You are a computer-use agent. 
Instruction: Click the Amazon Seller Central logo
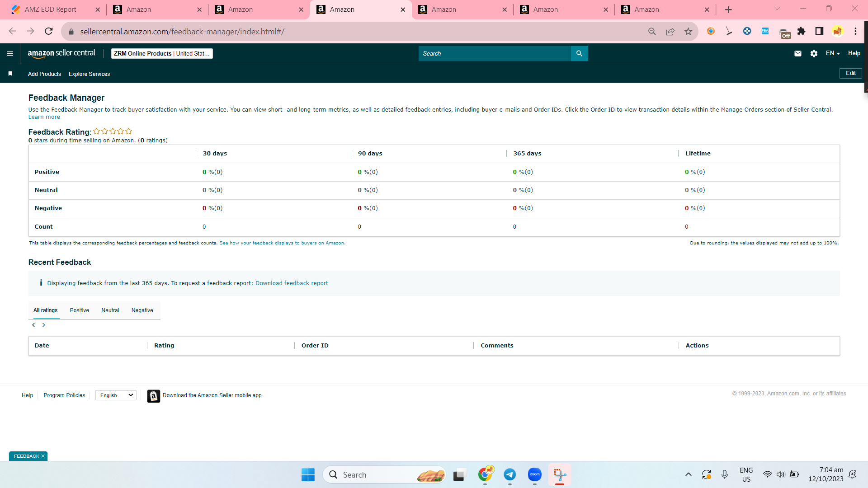click(61, 53)
